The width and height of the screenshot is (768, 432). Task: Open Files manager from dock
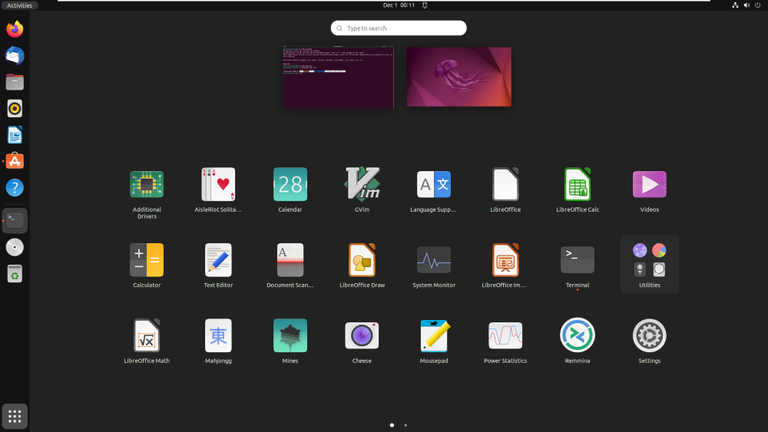tap(15, 82)
